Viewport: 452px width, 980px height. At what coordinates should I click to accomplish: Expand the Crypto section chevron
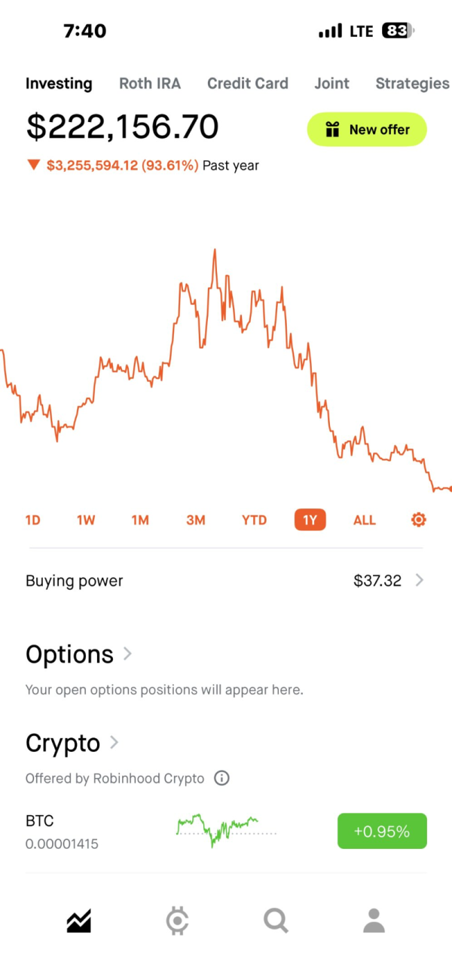coord(115,743)
